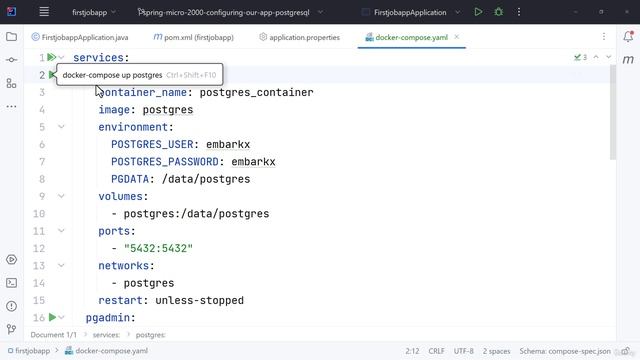
Task: Debug FirstjobappApplication with the bug icon
Action: coord(498,12)
